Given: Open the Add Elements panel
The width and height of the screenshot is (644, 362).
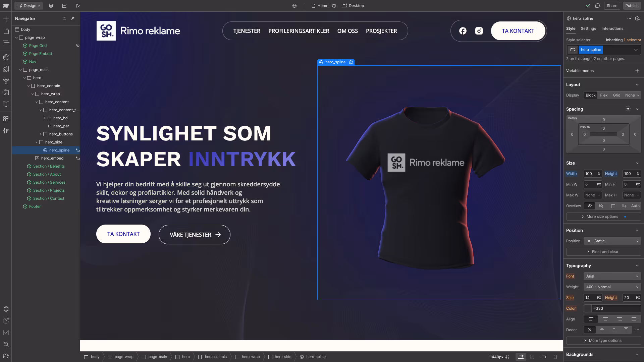Looking at the screenshot, I should pyautogui.click(x=6, y=19).
